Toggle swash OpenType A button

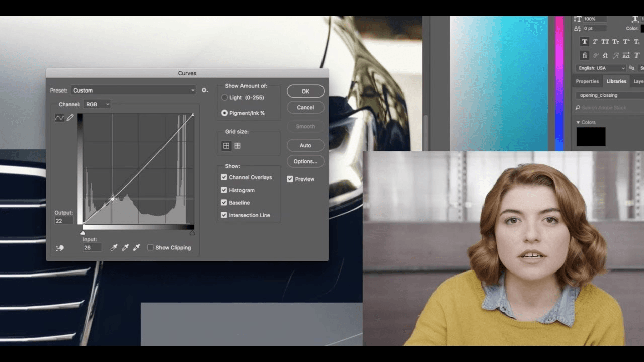pyautogui.click(x=616, y=55)
